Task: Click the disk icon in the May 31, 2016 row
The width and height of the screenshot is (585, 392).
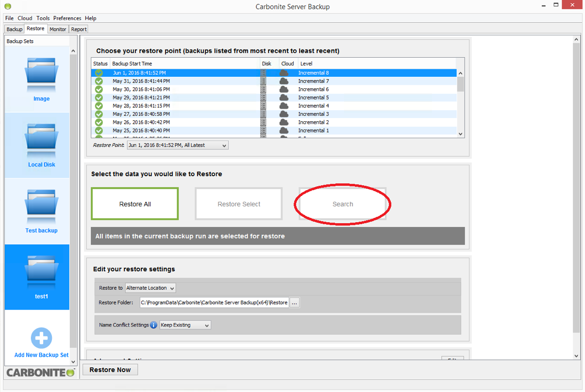Action: (x=263, y=81)
